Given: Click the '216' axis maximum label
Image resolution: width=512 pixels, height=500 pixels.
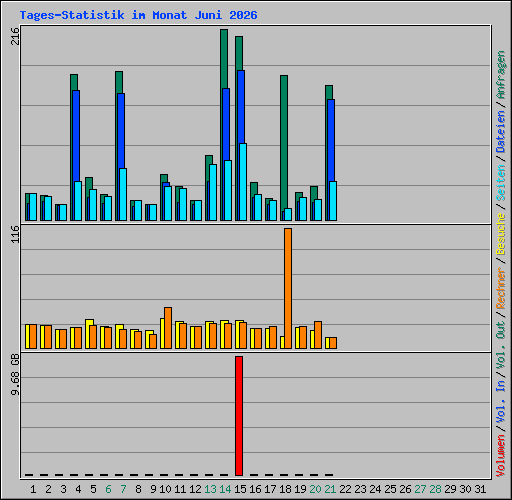Looking at the screenshot, I should click(x=15, y=36).
